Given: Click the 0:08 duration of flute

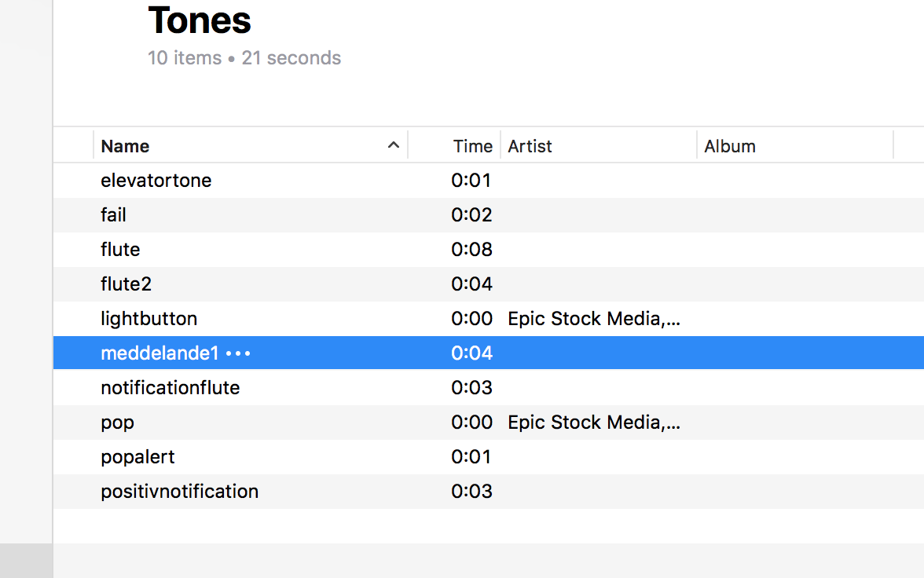Looking at the screenshot, I should click(471, 250).
